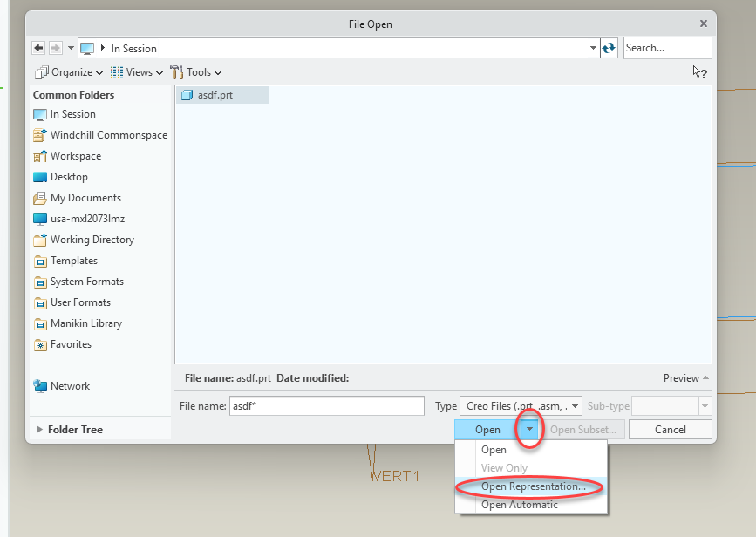Go back with the left arrow icon
756x537 pixels.
pyautogui.click(x=38, y=48)
